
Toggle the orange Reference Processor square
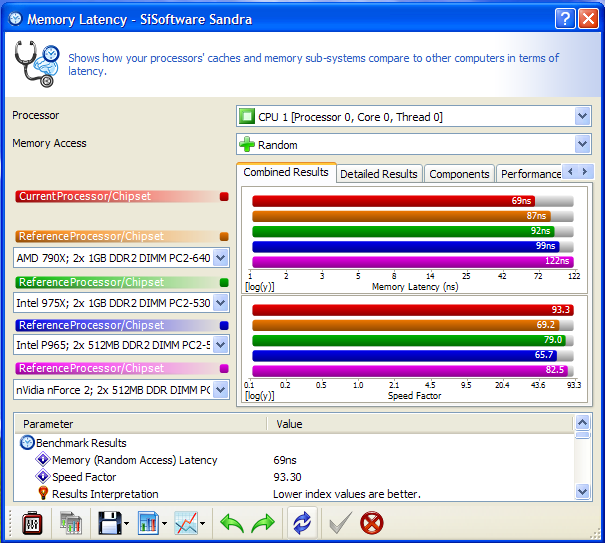click(x=224, y=237)
